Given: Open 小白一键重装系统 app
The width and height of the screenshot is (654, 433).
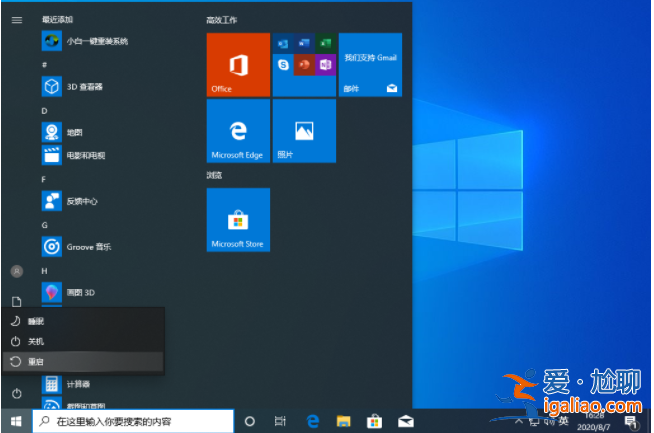Looking at the screenshot, I should (x=85, y=41).
